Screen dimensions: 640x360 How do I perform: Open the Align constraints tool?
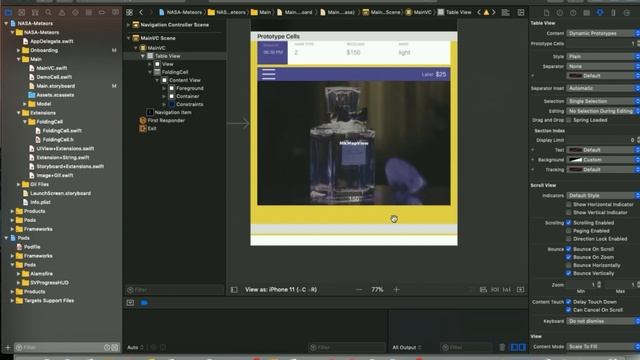click(x=483, y=289)
